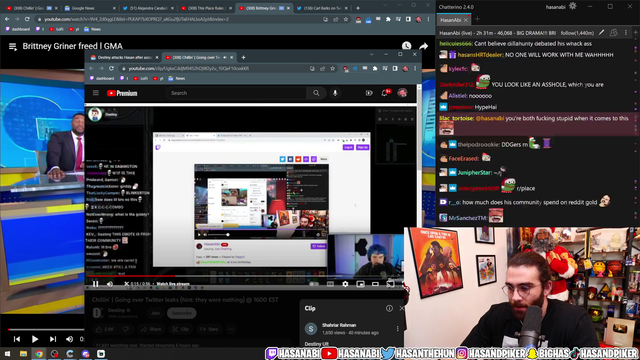Open Extensions puzzle icon in front Chrome
The width and height of the screenshot is (640, 360).
point(375,69)
